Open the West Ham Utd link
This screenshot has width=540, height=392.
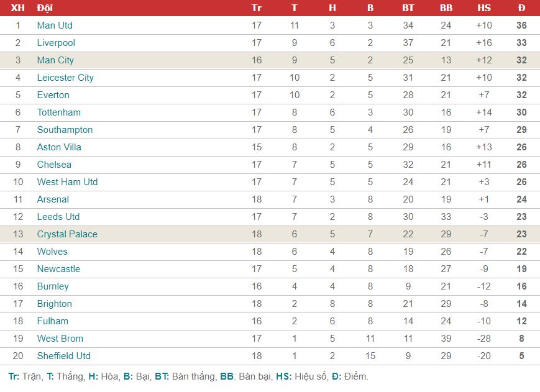[68, 182]
